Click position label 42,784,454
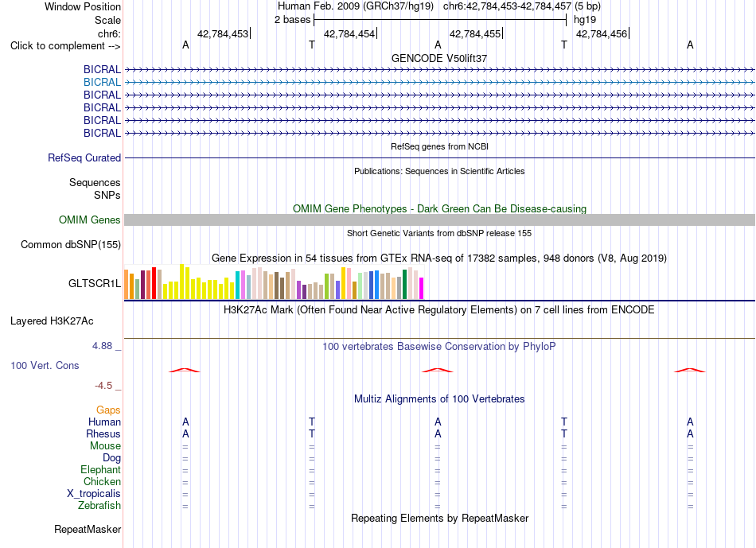This screenshot has width=756, height=548. coord(349,33)
